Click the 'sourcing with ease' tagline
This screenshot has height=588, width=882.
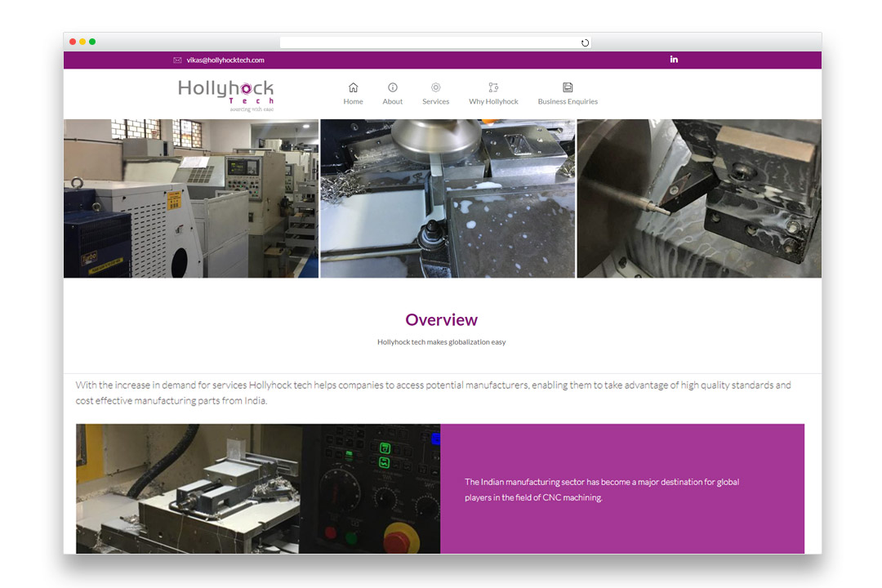point(252,109)
